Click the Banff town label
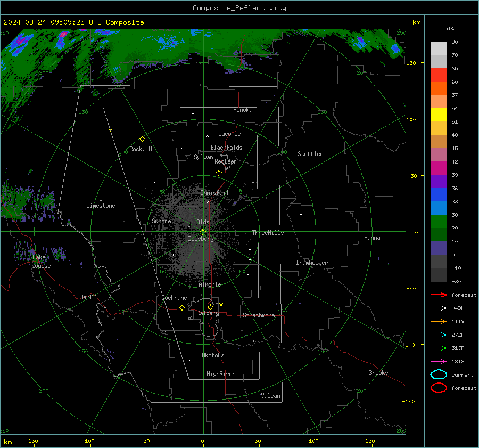Viewport: 479px width, 448px height. pos(88,297)
